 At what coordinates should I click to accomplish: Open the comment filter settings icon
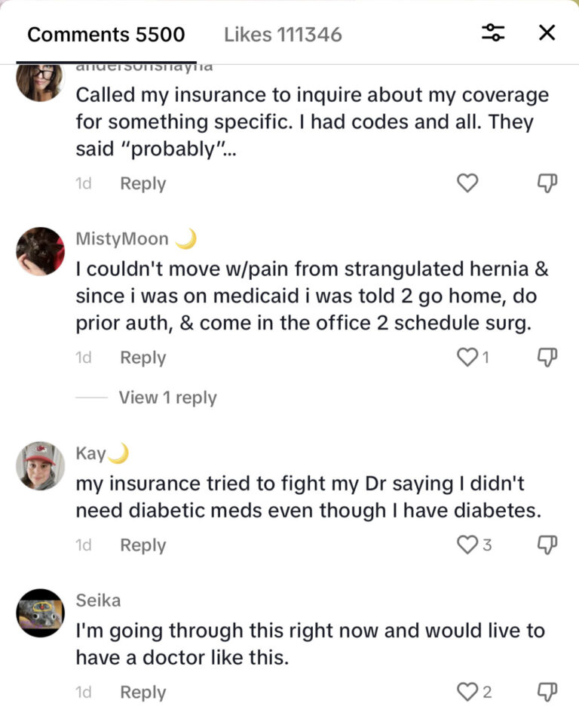(x=494, y=33)
